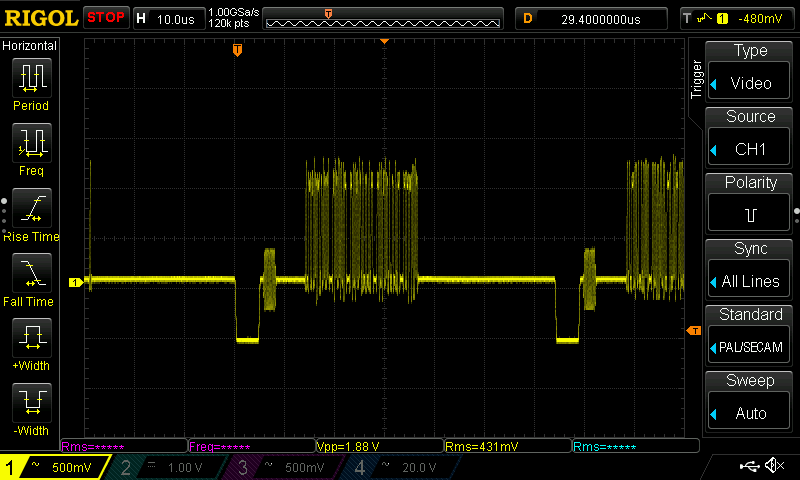Toggle the muted speaker sound icon
Viewport: 800px width, 480px height.
click(773, 466)
